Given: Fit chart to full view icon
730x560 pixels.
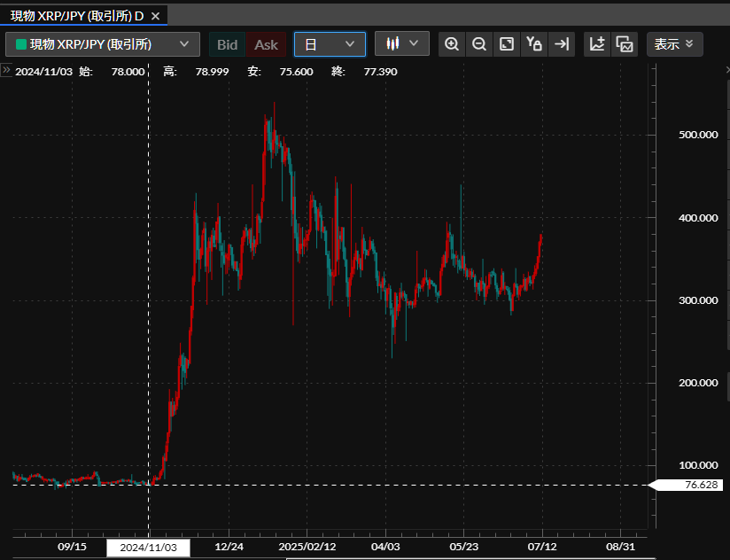Looking at the screenshot, I should tap(507, 44).
